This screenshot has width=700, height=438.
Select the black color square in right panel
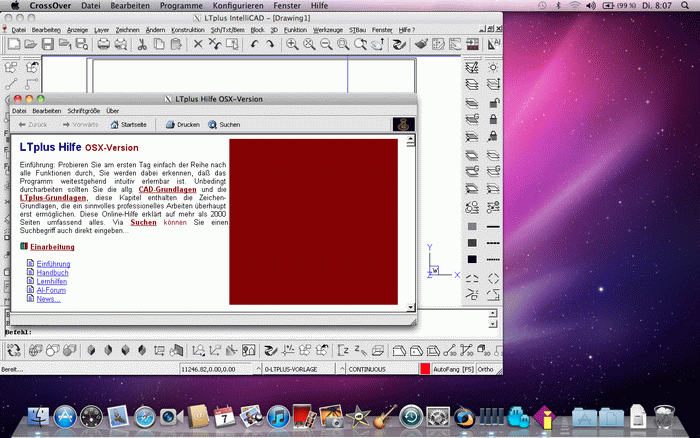(x=472, y=259)
